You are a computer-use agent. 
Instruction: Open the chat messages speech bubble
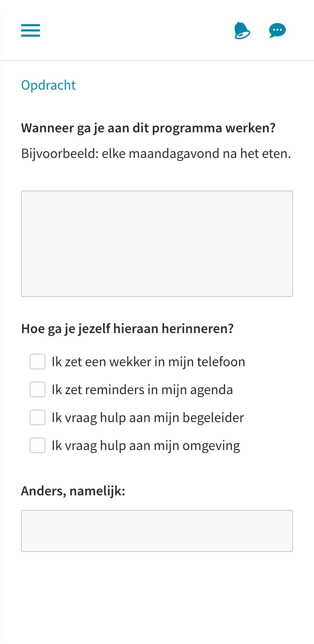[x=277, y=30]
